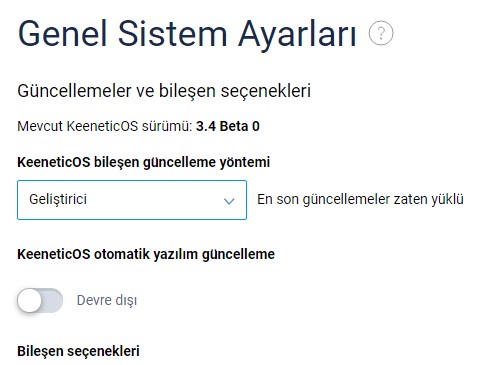Expand the KeeneticOS component update channel list

pos(132,200)
